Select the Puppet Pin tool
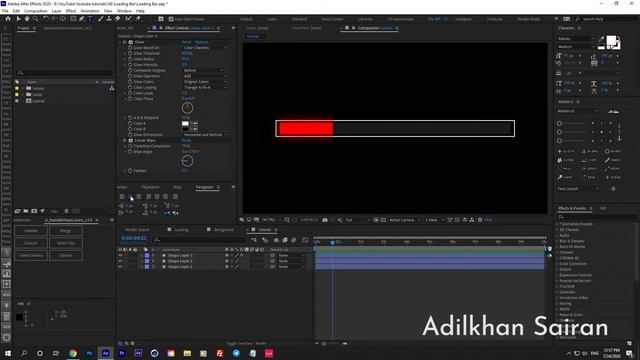 (x=138, y=19)
